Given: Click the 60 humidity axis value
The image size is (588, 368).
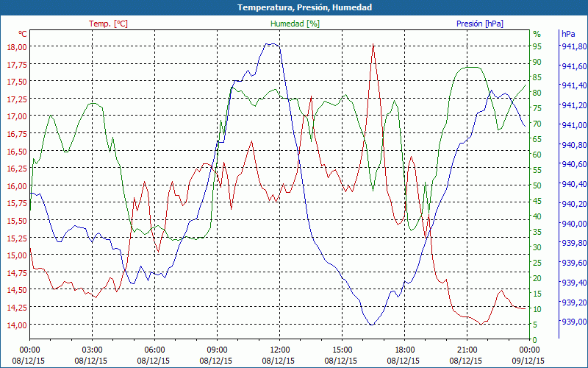Looking at the screenshot, I should tap(537, 155).
